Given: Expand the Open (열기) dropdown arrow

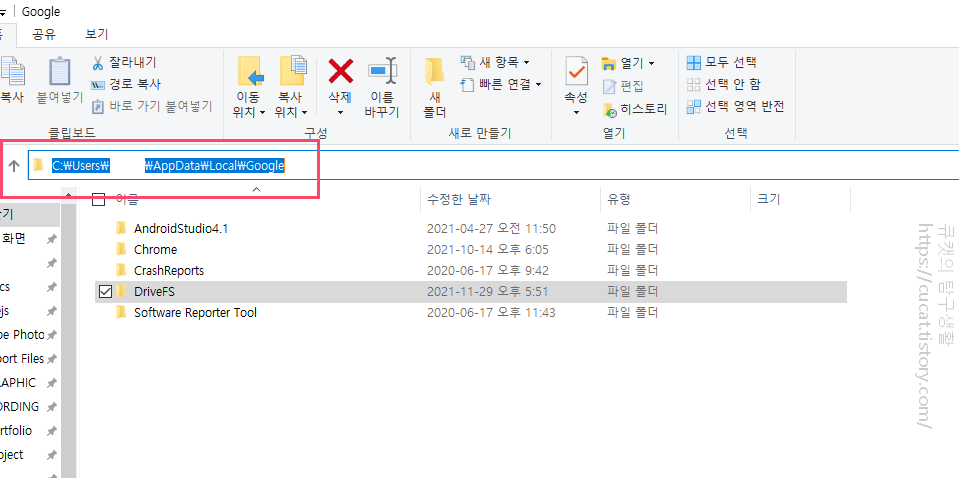Looking at the screenshot, I should [x=651, y=63].
